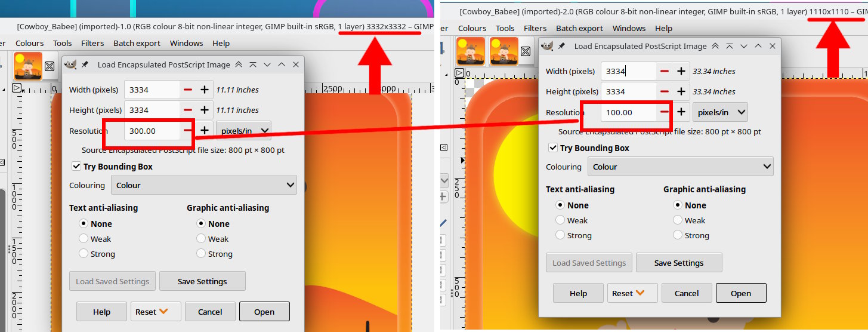Click the GIMP Wilber icon of imported-1.0 dialog
Image resolution: width=868 pixels, height=332 pixels.
pyautogui.click(x=70, y=64)
